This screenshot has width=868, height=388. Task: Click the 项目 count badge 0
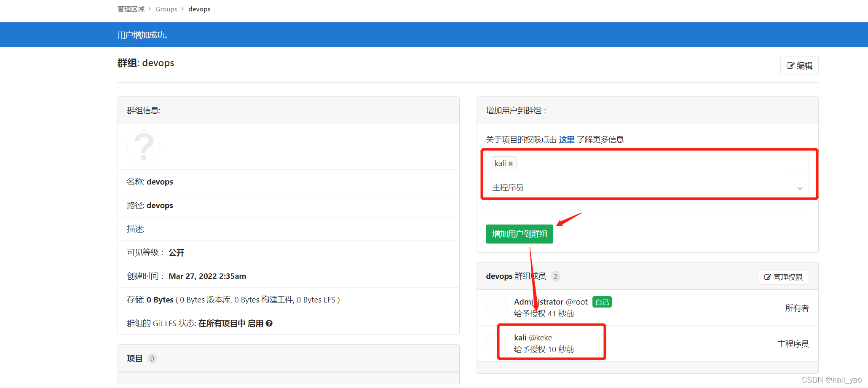[152, 359]
